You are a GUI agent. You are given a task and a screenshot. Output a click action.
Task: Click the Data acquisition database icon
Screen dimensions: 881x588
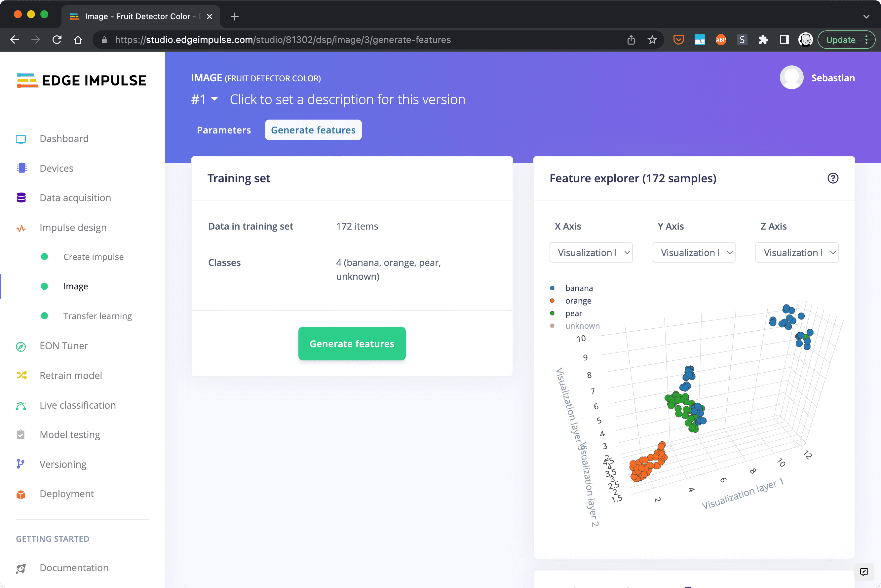click(21, 198)
